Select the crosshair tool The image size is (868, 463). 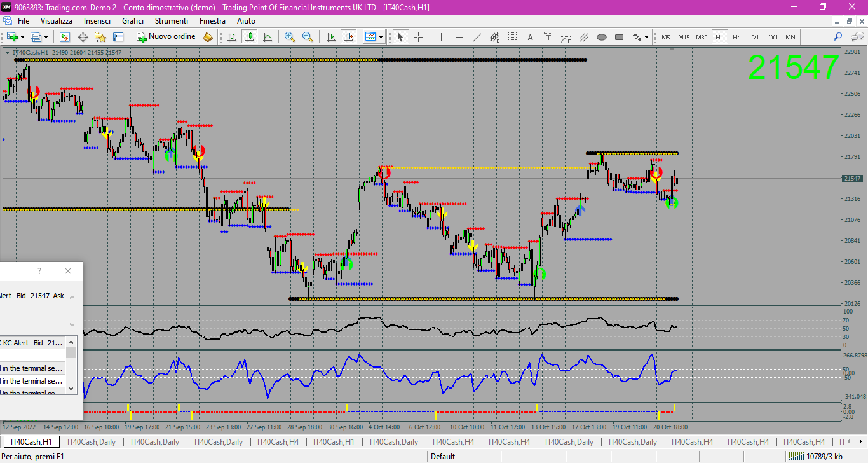pyautogui.click(x=418, y=37)
